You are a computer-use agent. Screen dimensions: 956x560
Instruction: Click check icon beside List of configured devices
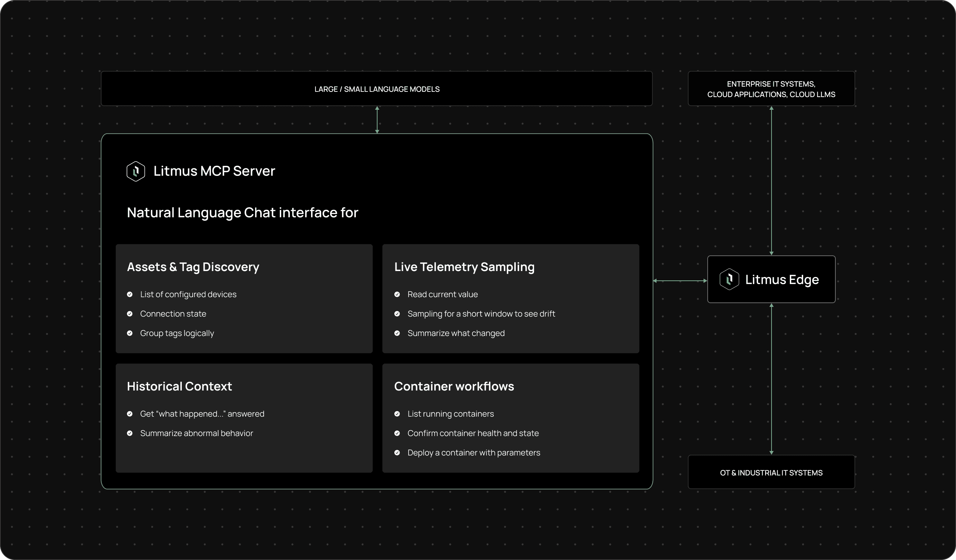130,295
